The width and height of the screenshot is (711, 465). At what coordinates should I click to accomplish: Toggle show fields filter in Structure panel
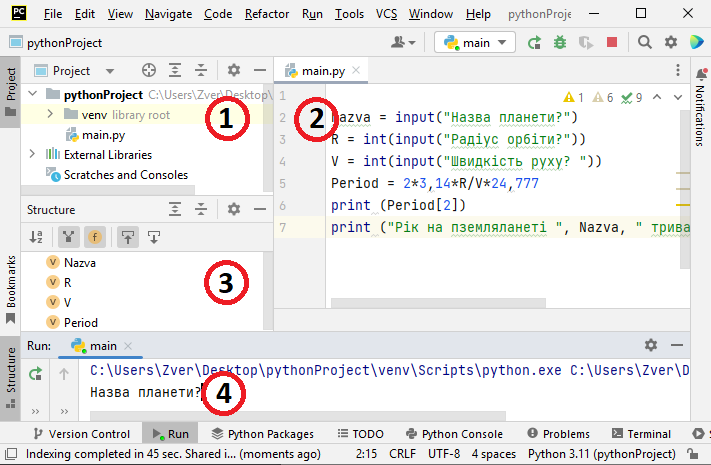click(x=93, y=237)
